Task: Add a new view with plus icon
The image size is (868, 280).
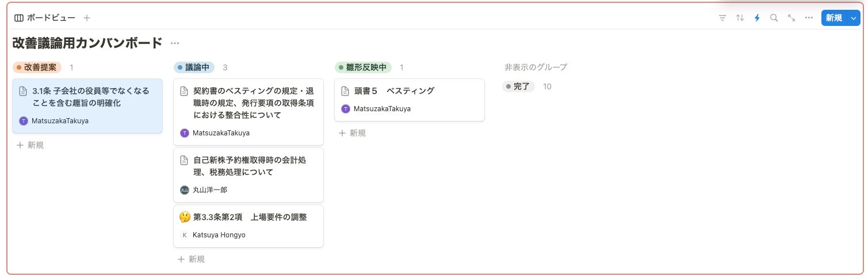Action: (87, 18)
